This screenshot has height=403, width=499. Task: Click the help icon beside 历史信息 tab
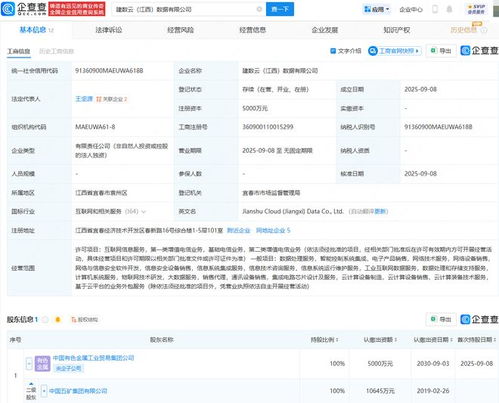tap(484, 30)
